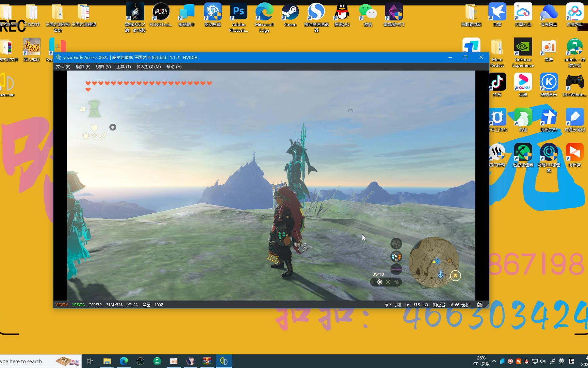Open the 优酷 desktop shortcut
This screenshot has width=588, height=368.
pyautogui.click(x=523, y=85)
